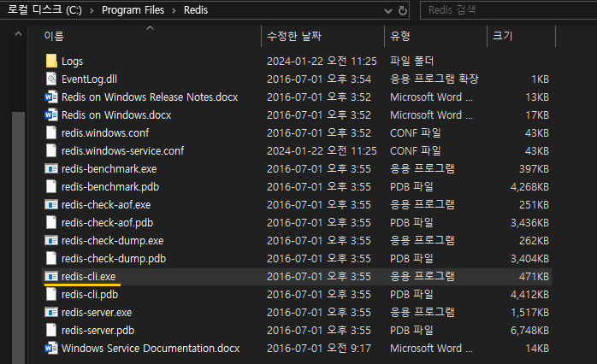
Task: Select redis-benchmark.exe file name
Action: tap(109, 168)
